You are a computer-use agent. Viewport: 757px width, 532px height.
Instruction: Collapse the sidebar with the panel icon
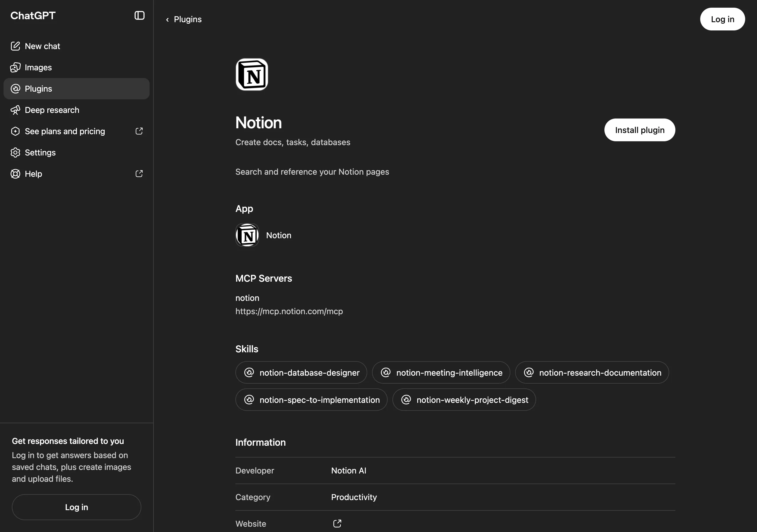[x=140, y=15]
